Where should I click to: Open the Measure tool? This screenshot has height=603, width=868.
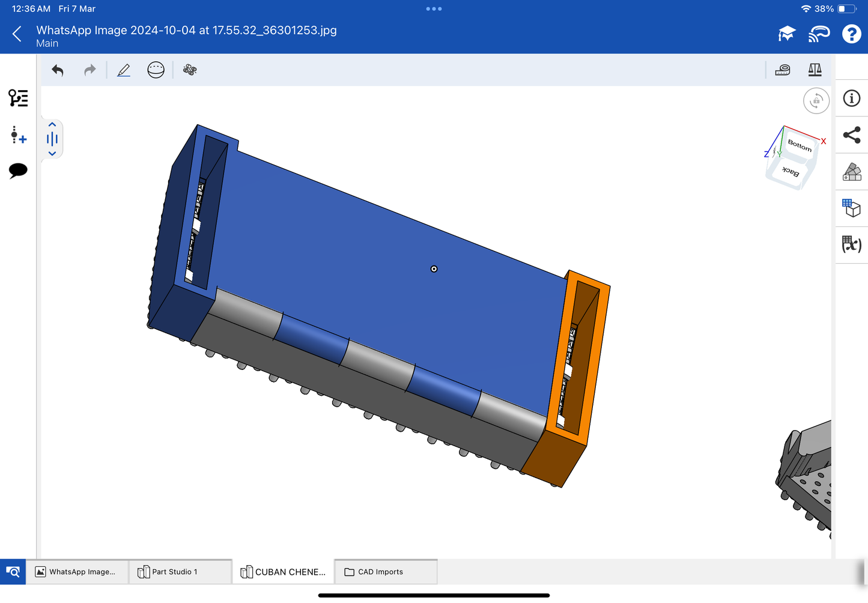pos(782,70)
